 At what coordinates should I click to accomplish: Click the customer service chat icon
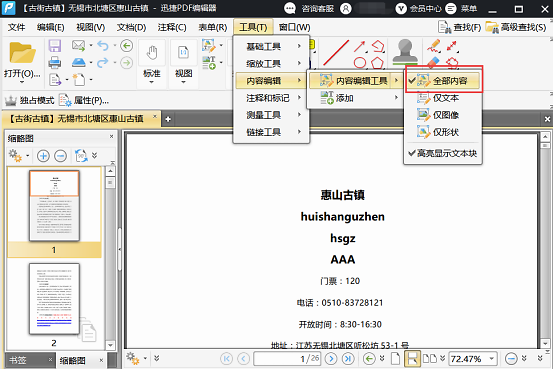[x=290, y=8]
